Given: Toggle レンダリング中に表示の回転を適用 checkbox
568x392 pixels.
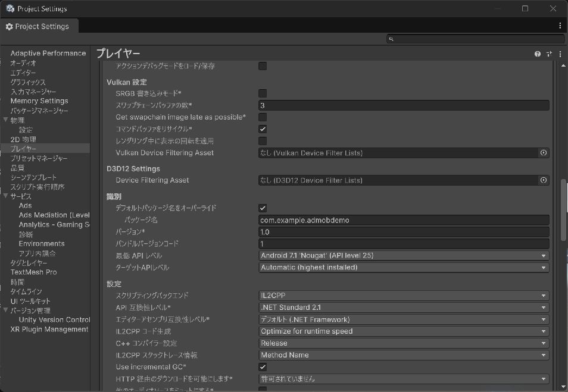Looking at the screenshot, I should tap(263, 141).
